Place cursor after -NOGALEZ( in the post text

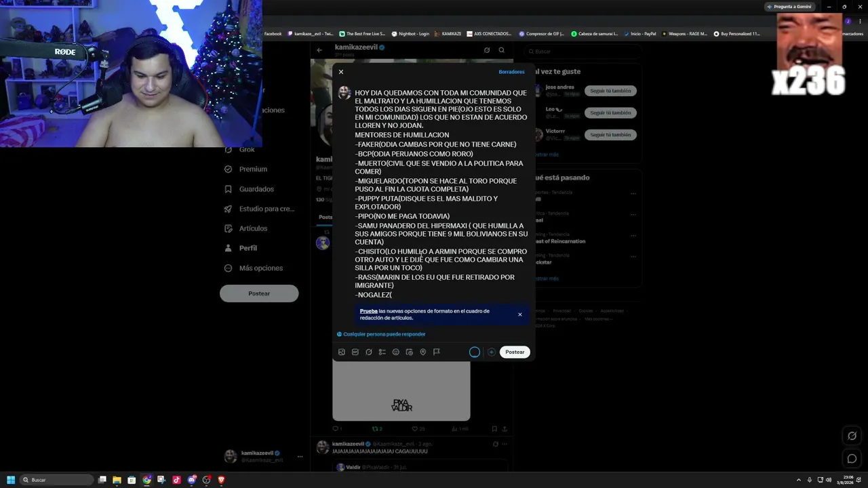pyautogui.click(x=393, y=296)
